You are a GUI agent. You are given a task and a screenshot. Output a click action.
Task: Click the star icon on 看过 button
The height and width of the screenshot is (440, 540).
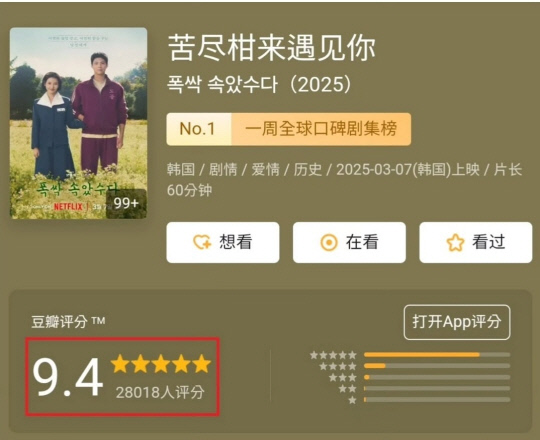455,242
